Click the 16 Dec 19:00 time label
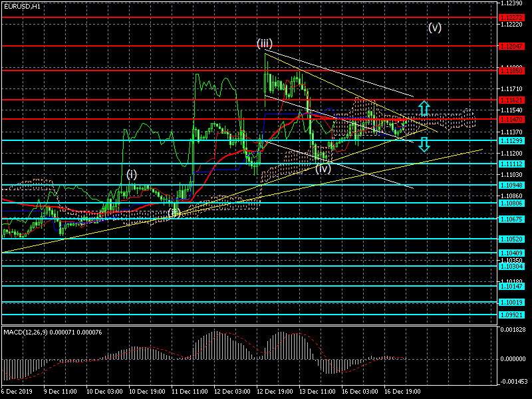The height and width of the screenshot is (399, 532). click(403, 391)
